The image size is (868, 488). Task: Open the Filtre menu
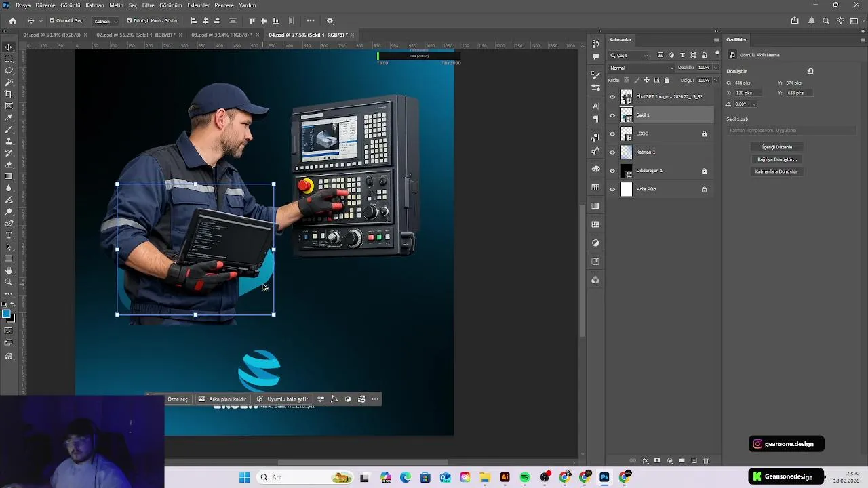pos(148,5)
